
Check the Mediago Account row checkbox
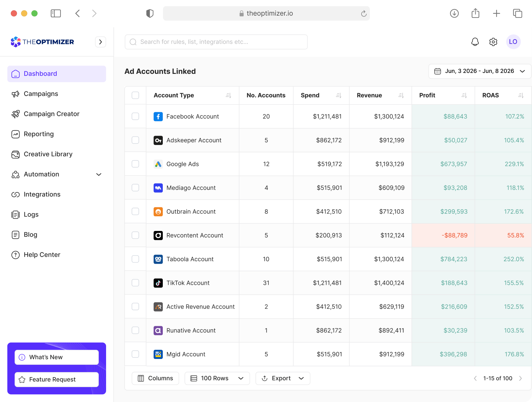[135, 188]
